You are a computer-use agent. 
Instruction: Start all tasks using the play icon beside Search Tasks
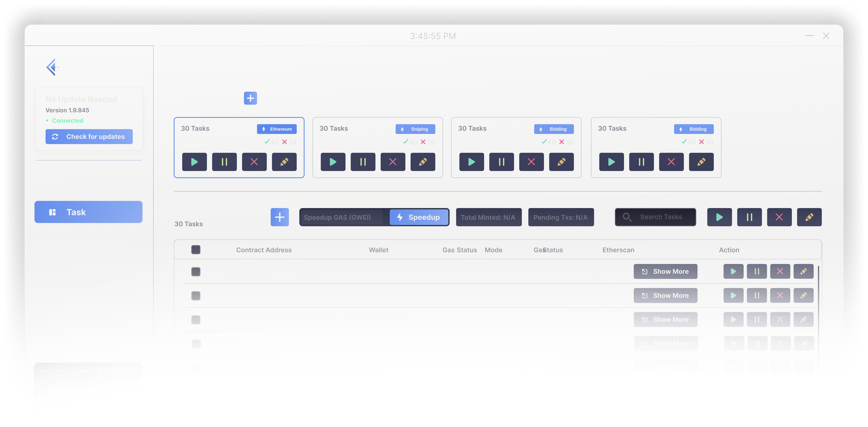(719, 217)
